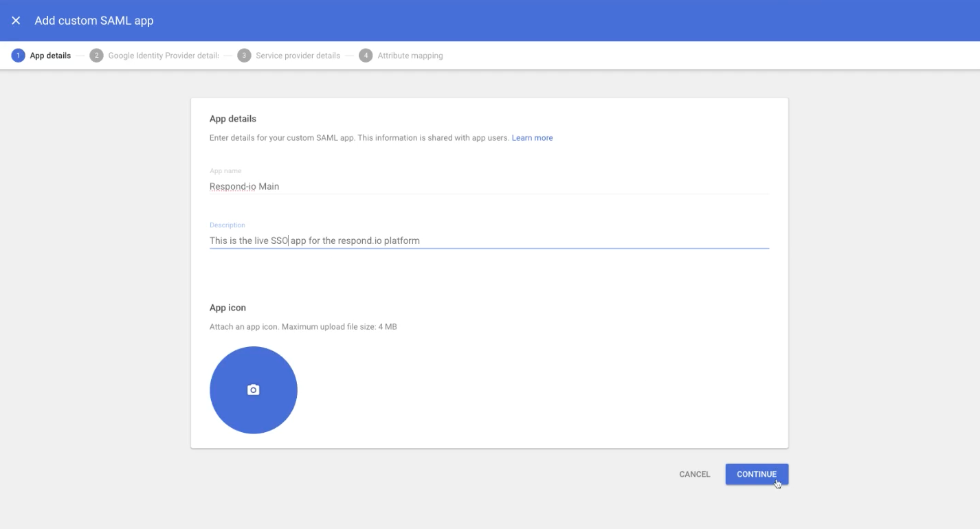Click the Maximum upload file size hint text
Viewport: 980px width, 529px height.
pos(302,327)
